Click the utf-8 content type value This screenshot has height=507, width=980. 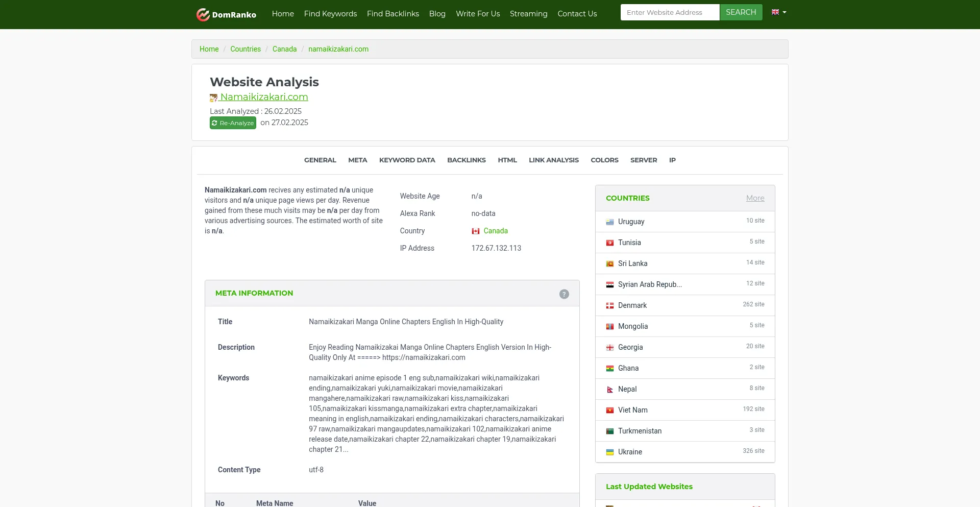(x=316, y=470)
